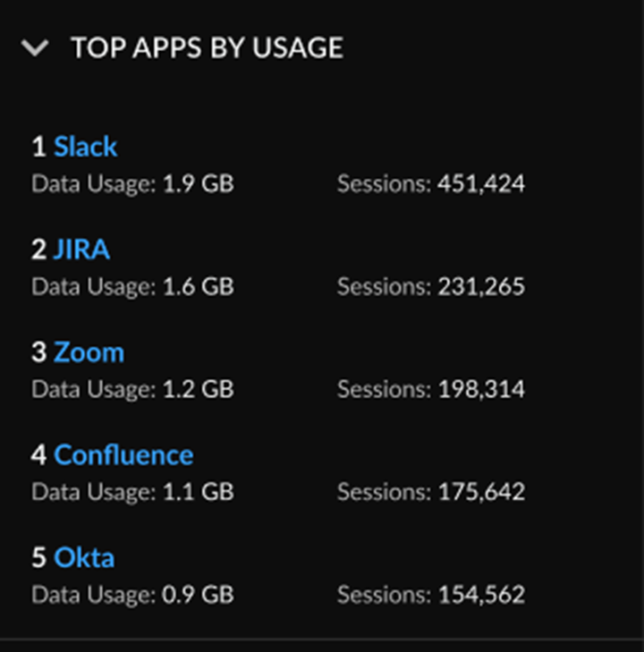
Task: Select JIRA's 1.6 GB data usage value
Action: pos(198,287)
